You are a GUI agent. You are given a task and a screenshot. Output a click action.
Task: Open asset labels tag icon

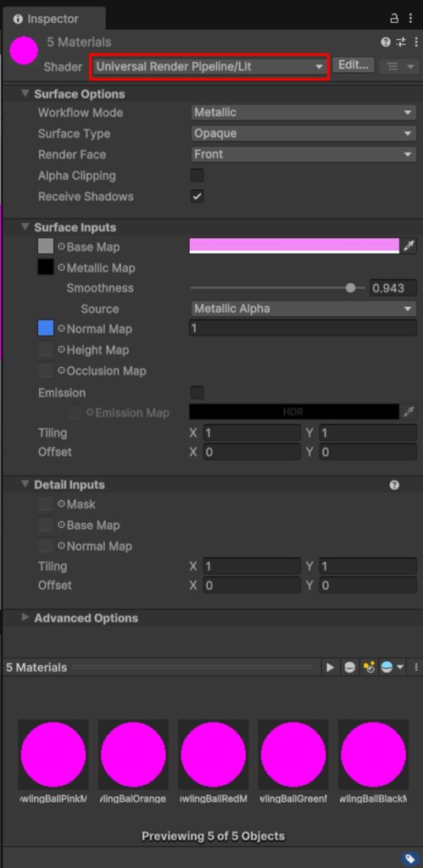[x=410, y=860]
